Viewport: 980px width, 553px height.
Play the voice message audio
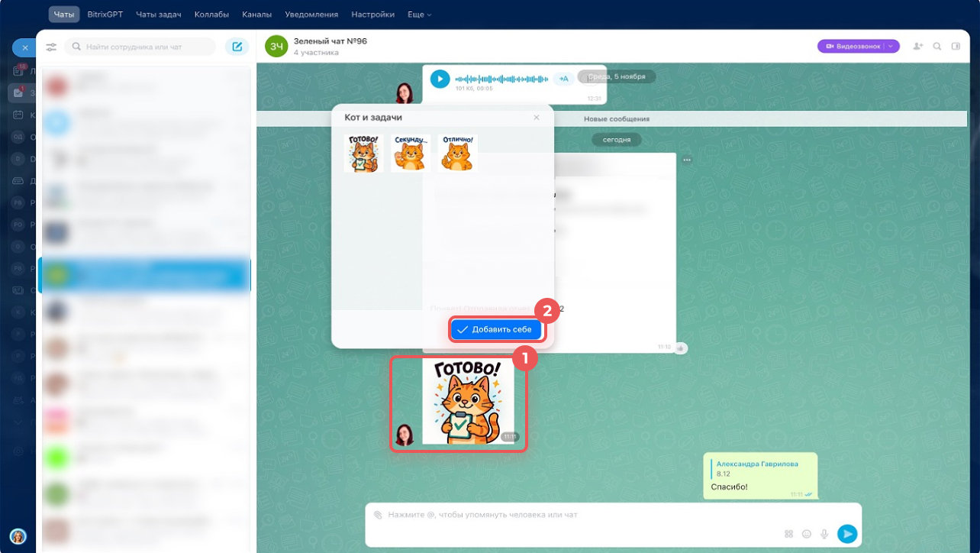coord(440,79)
